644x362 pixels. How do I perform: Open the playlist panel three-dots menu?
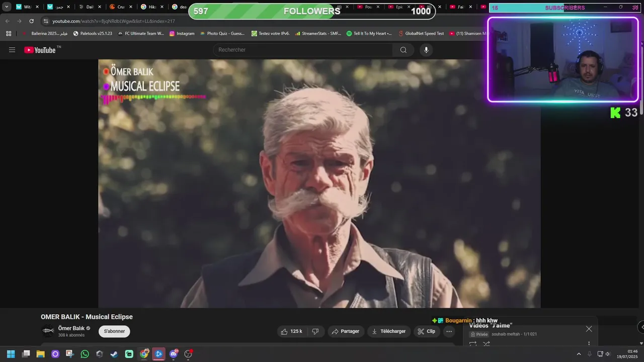click(x=589, y=344)
